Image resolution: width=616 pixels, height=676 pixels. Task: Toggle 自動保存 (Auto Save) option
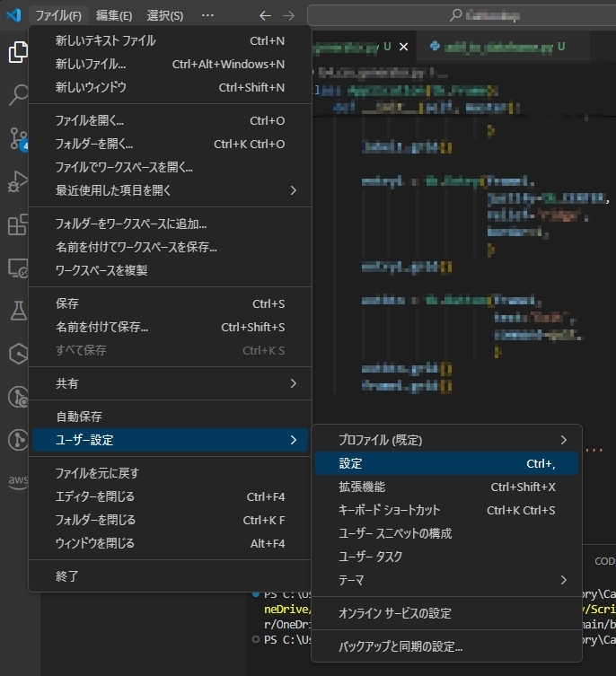click(79, 417)
